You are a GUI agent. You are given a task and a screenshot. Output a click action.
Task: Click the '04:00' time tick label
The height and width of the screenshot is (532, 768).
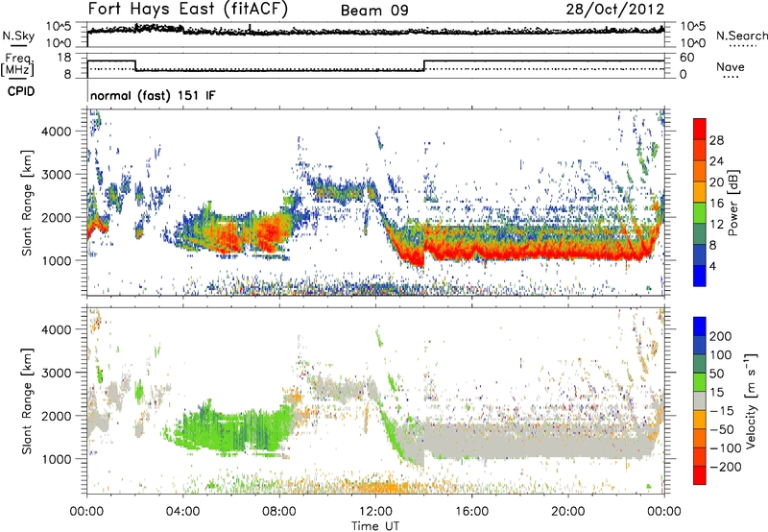pyautogui.click(x=182, y=512)
